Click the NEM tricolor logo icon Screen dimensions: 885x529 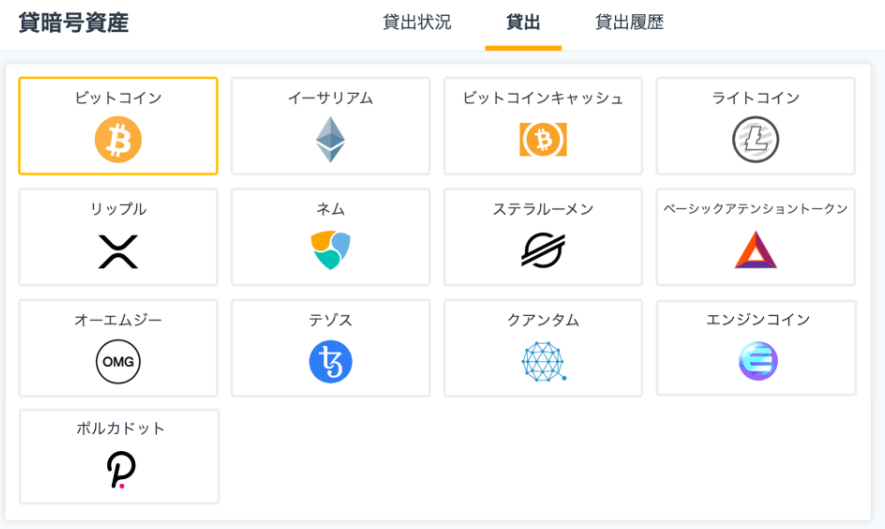point(330,250)
